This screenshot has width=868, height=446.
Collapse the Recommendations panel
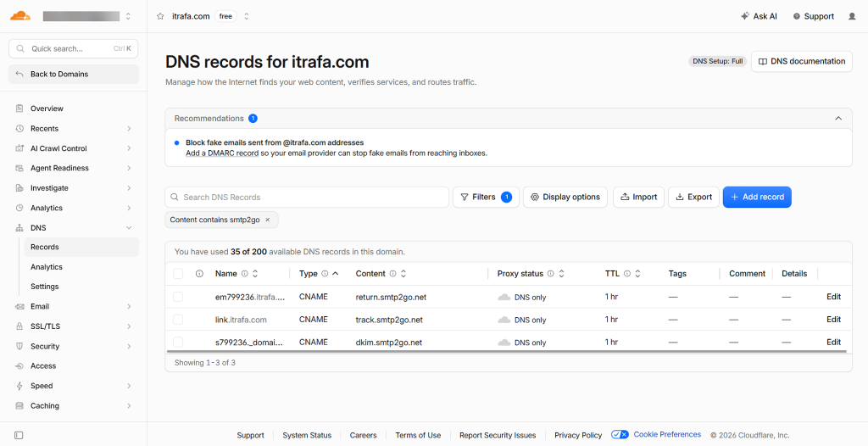pyautogui.click(x=838, y=119)
